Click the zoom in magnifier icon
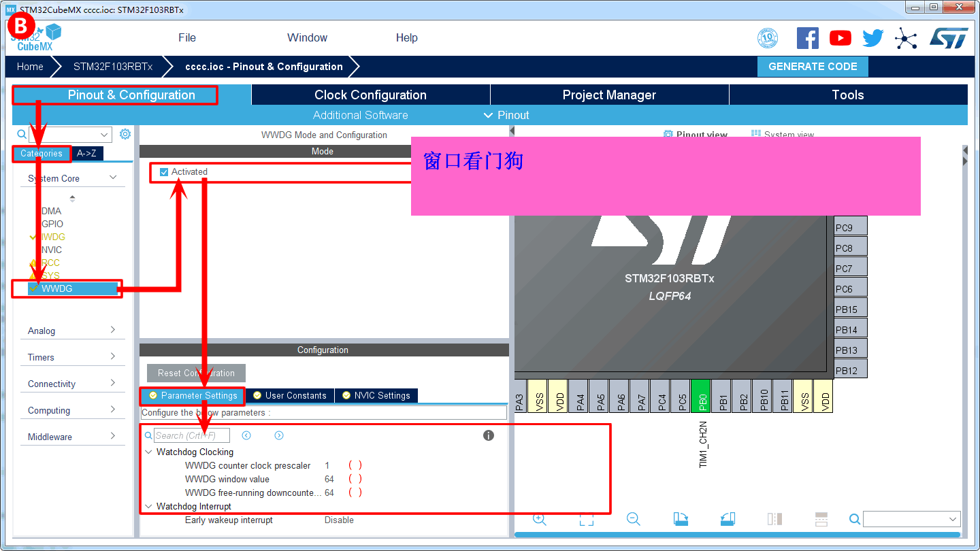Screen dimensions: 980x551 point(540,519)
